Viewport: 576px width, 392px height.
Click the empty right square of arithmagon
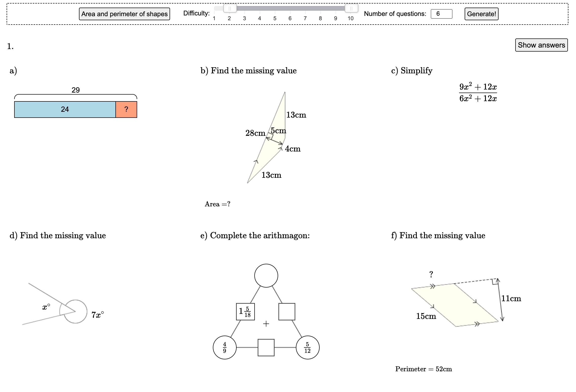[287, 312]
